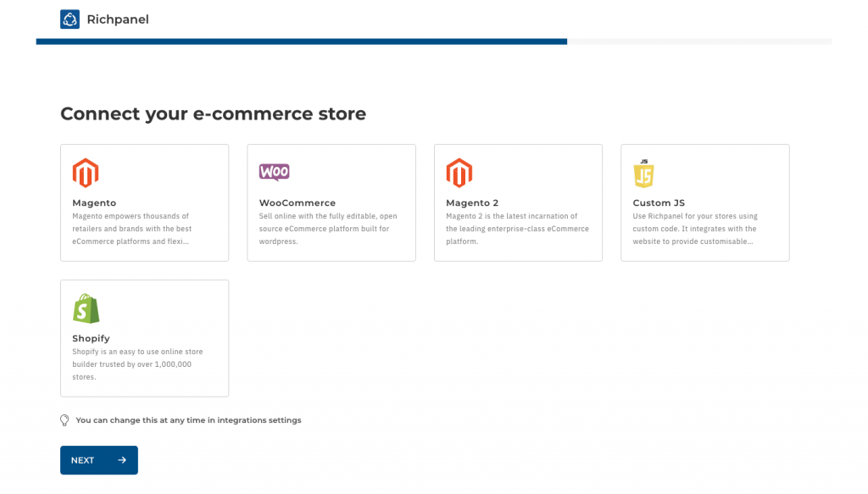Click the Richpanel header text label
The width and height of the screenshot is (868, 494).
point(117,19)
